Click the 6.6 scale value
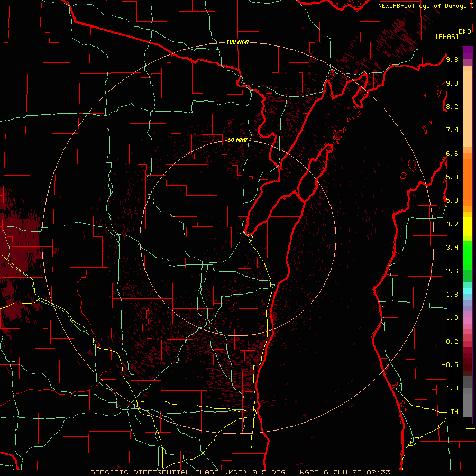 pyautogui.click(x=452, y=153)
